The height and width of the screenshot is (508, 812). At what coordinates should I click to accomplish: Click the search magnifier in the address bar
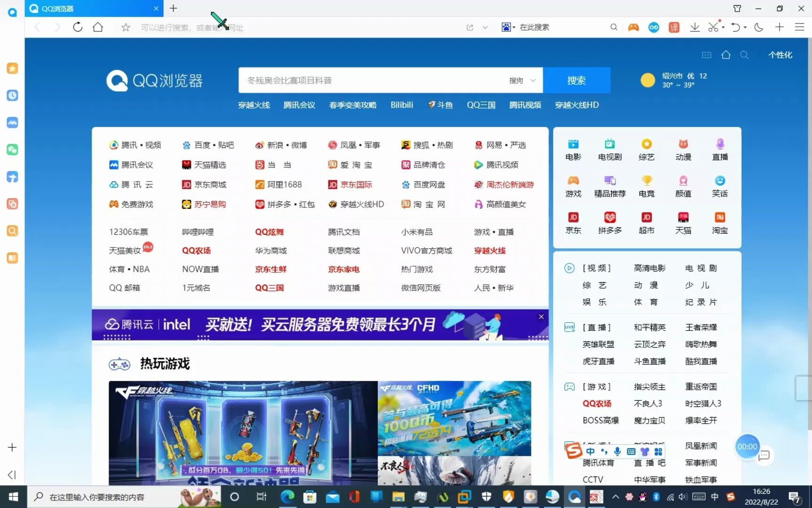point(614,27)
